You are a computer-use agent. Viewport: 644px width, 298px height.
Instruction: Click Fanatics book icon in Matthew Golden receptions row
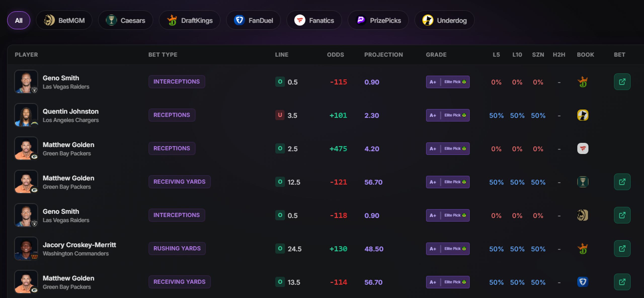pyautogui.click(x=583, y=148)
